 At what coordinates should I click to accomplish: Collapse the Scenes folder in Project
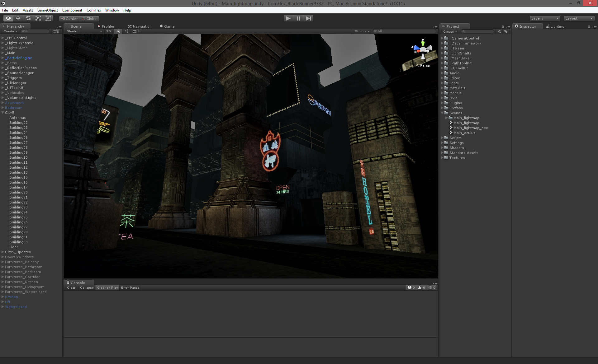click(x=442, y=113)
